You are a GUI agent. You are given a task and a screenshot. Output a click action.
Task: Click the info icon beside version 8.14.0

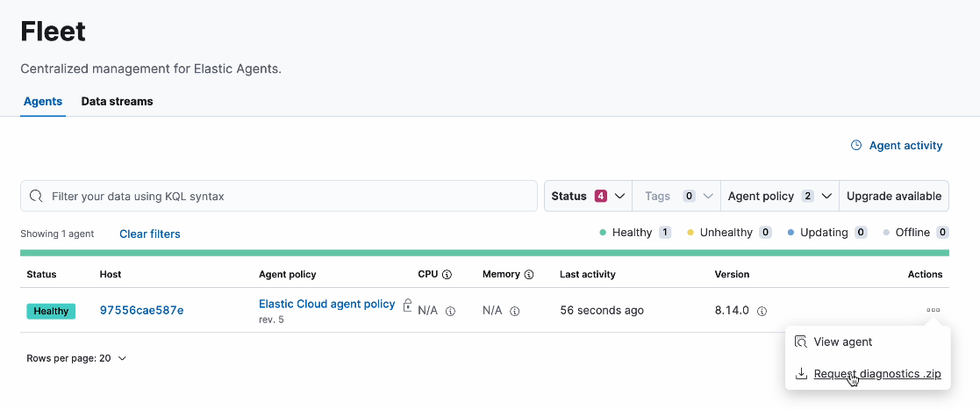pos(762,311)
